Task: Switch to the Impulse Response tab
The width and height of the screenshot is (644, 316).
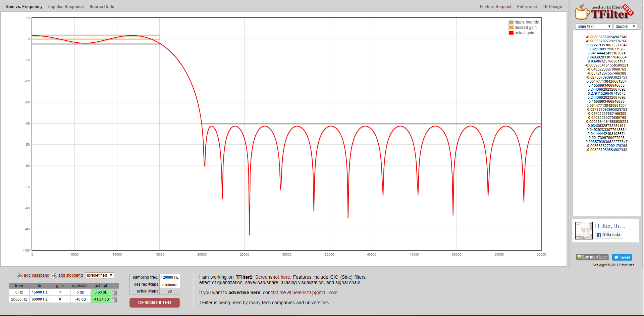Action: 66,7
